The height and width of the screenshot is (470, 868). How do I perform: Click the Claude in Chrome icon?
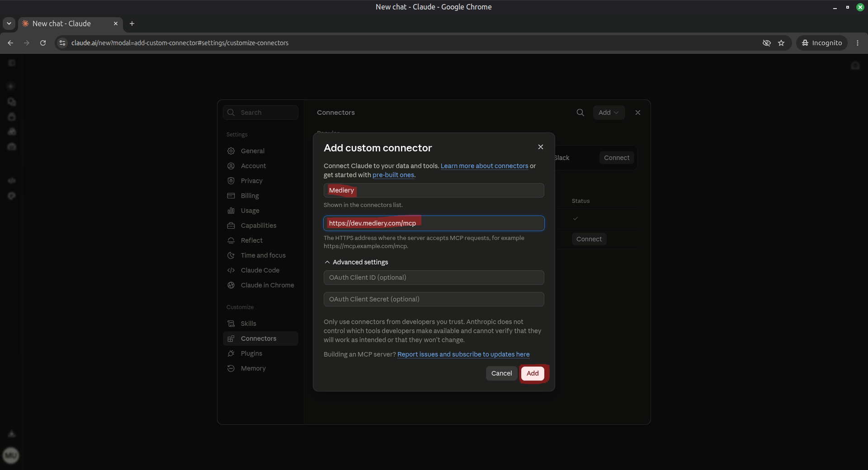231,285
